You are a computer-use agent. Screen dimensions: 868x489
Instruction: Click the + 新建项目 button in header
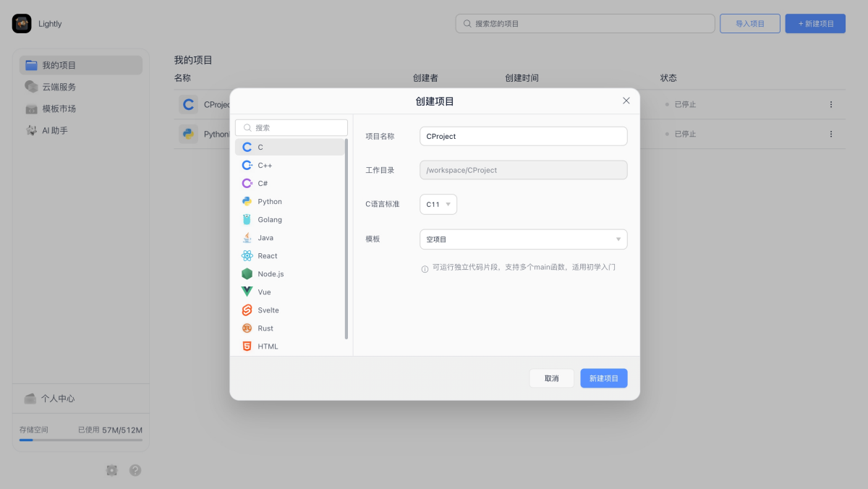[815, 23]
